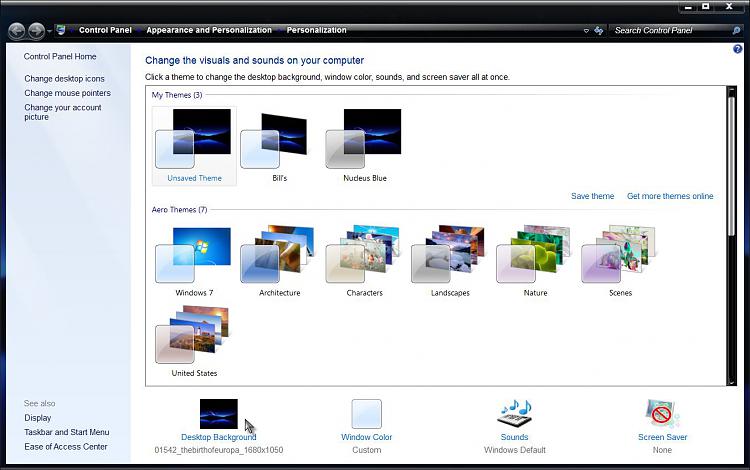Screen dimensions: 750x470
Task: Select the Unsaved Theme thumbnail
Action: [x=194, y=146]
